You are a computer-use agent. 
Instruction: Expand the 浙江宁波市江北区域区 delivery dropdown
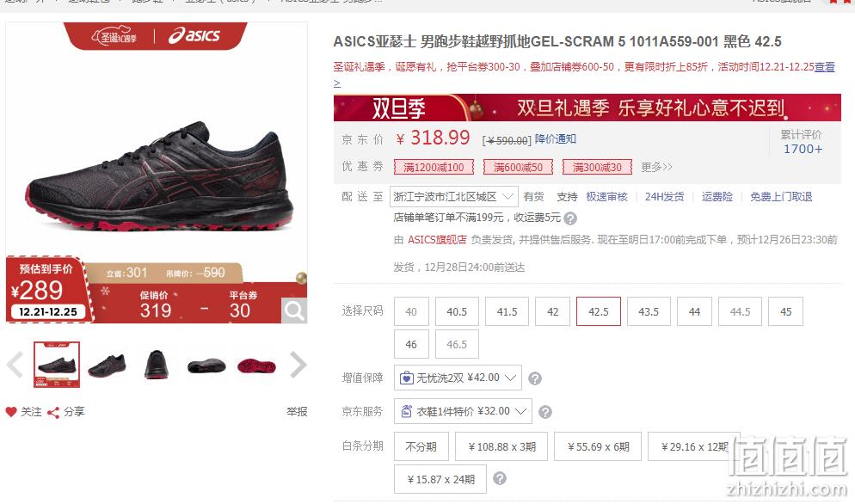(453, 197)
